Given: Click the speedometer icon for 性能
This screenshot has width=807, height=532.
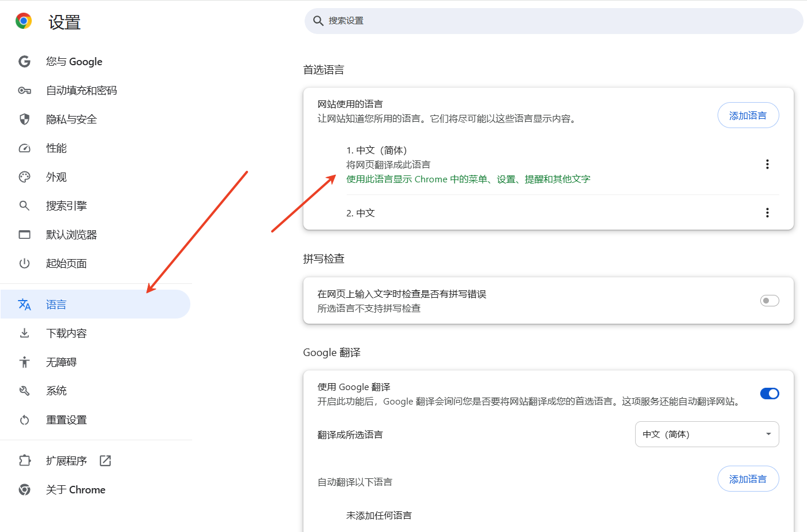Looking at the screenshot, I should 24,148.
